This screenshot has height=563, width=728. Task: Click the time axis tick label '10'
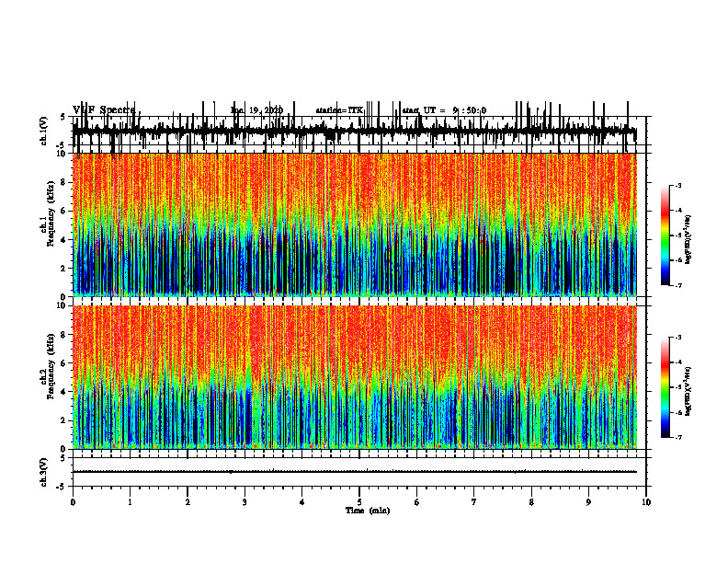[646, 502]
